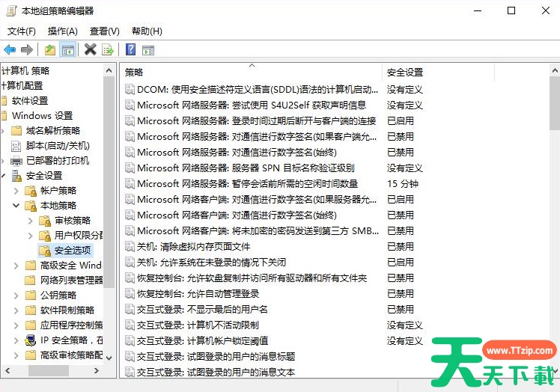560x392 pixels.
Task: Click the tree horizontal scroll right arrow
Action: 97,370
